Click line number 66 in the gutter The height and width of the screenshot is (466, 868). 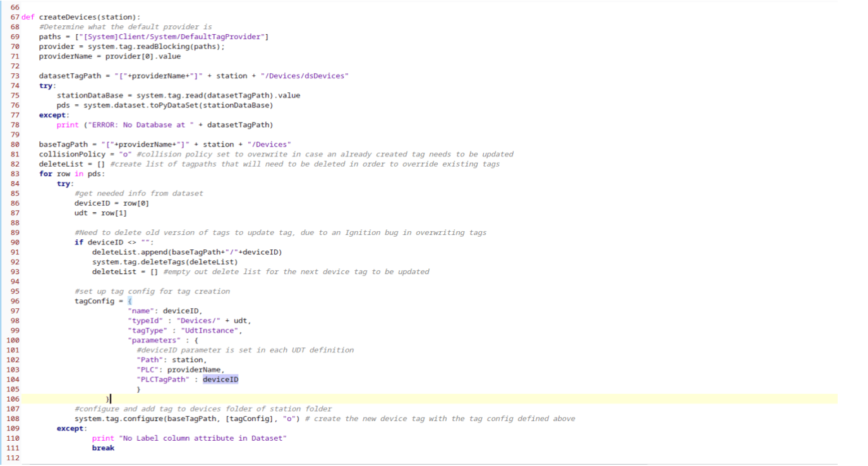tap(15, 8)
